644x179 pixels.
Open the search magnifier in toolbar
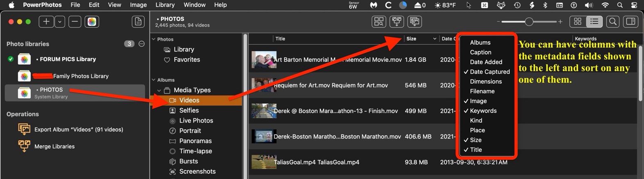tap(613, 22)
